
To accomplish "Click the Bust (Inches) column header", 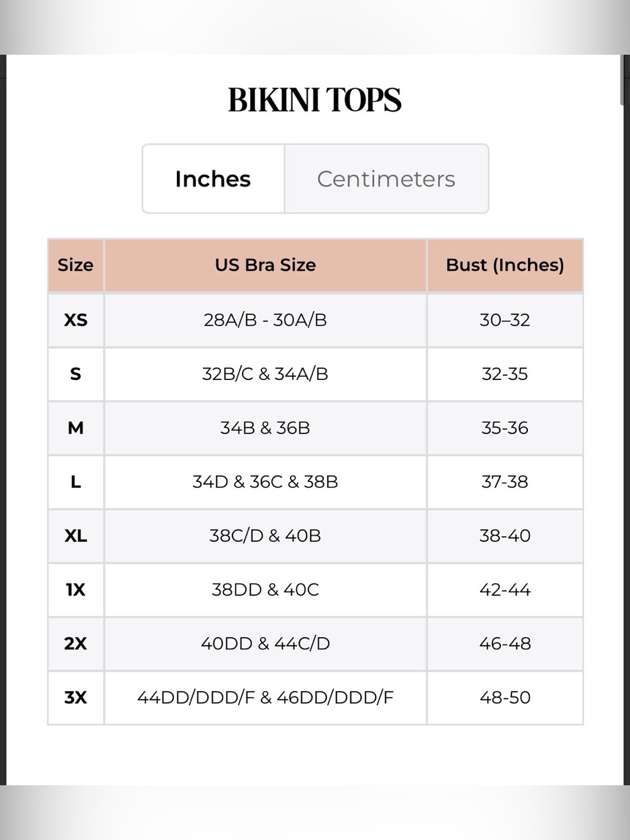I will pyautogui.click(x=505, y=265).
